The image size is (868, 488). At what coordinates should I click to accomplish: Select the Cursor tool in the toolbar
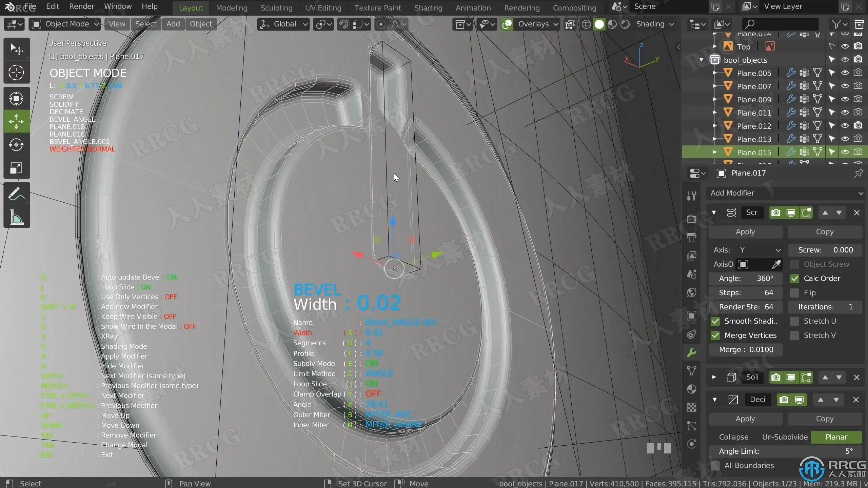[16, 73]
